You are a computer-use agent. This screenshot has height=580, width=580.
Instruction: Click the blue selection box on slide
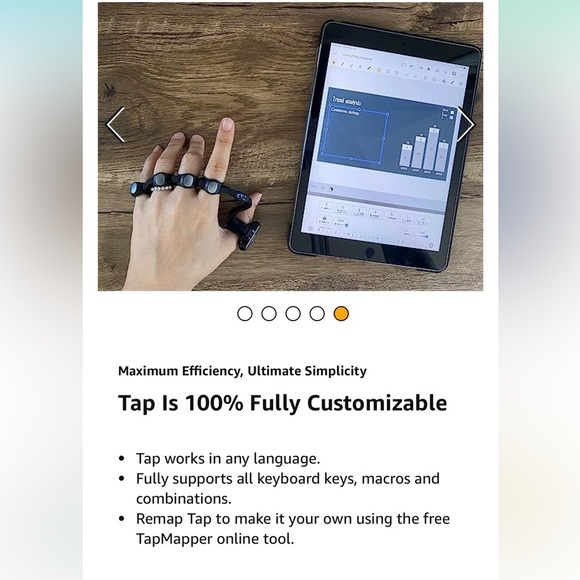tap(355, 134)
